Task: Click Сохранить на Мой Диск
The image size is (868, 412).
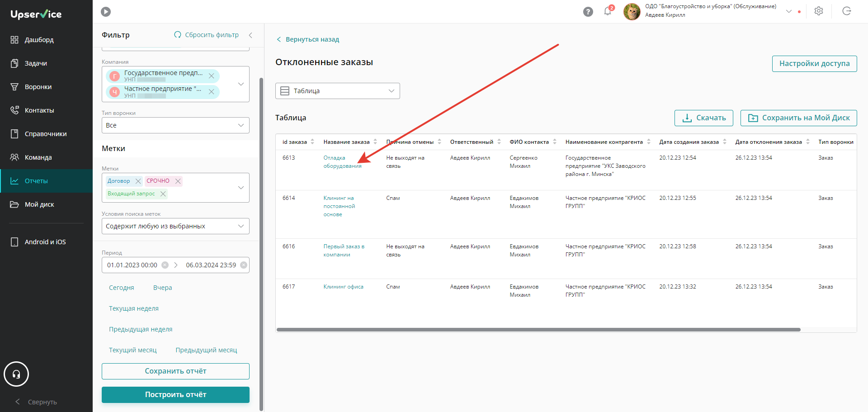Action: (x=798, y=118)
